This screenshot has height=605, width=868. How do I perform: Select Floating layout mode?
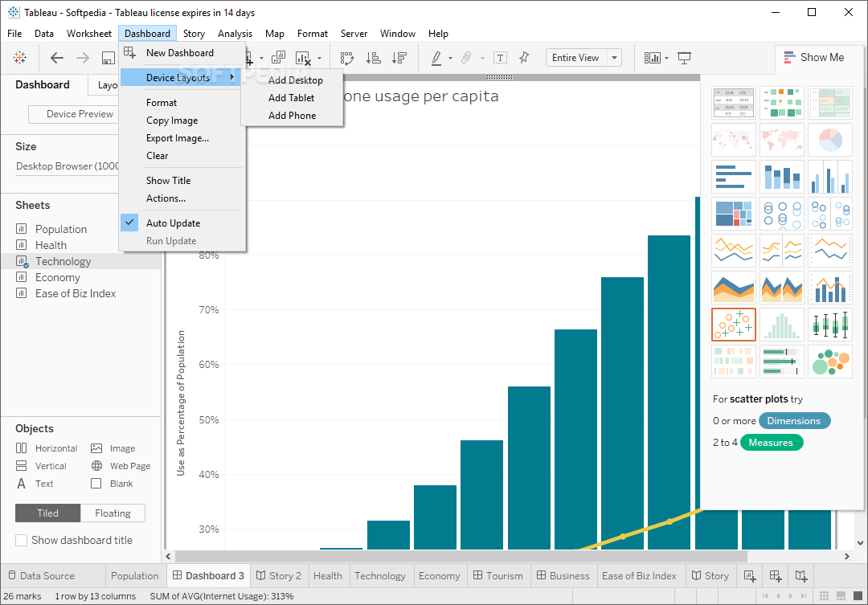click(x=113, y=513)
